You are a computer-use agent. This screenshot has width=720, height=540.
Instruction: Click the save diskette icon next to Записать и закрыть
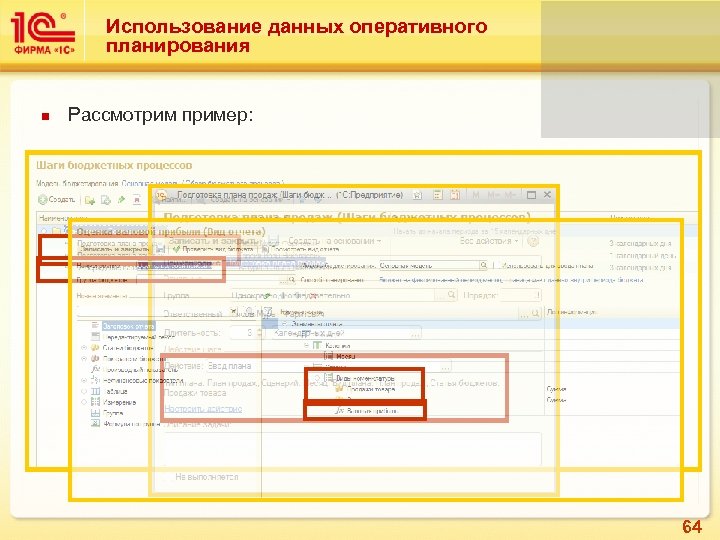(x=160, y=249)
